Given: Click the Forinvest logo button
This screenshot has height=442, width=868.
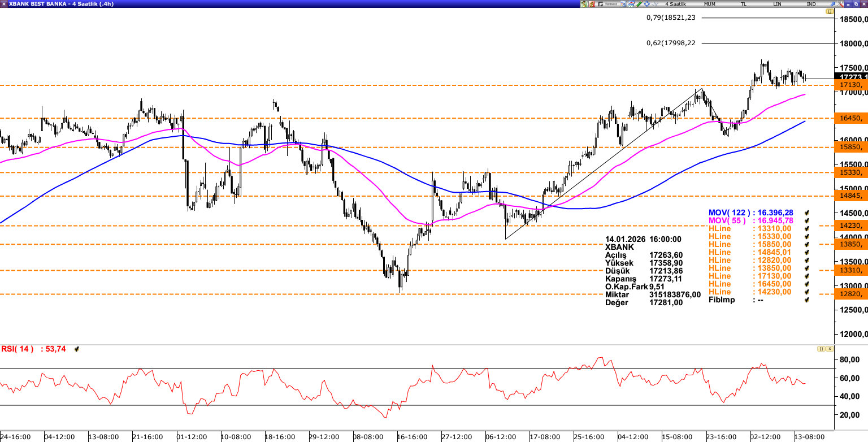Looking at the screenshot, I should (x=607, y=4).
